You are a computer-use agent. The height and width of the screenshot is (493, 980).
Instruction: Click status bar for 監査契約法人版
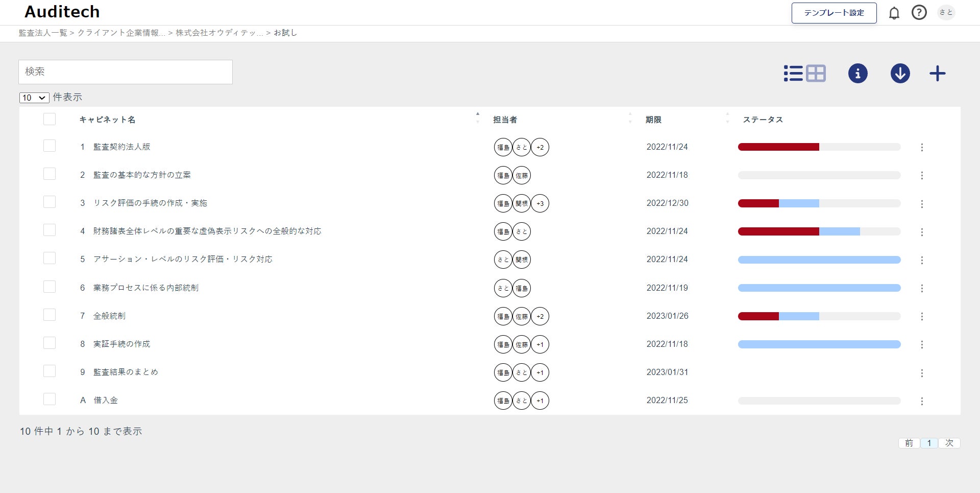[819, 147]
